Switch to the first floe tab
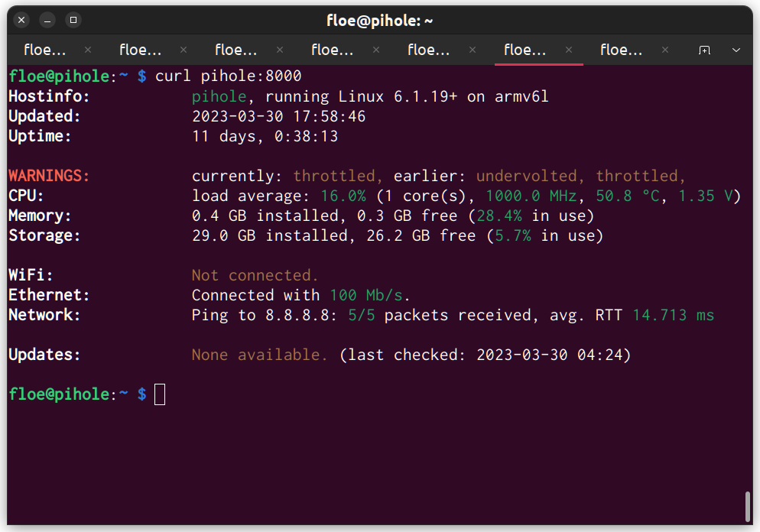 (44, 50)
